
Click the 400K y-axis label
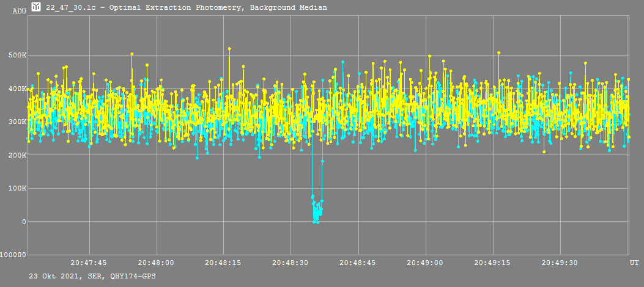[17, 89]
